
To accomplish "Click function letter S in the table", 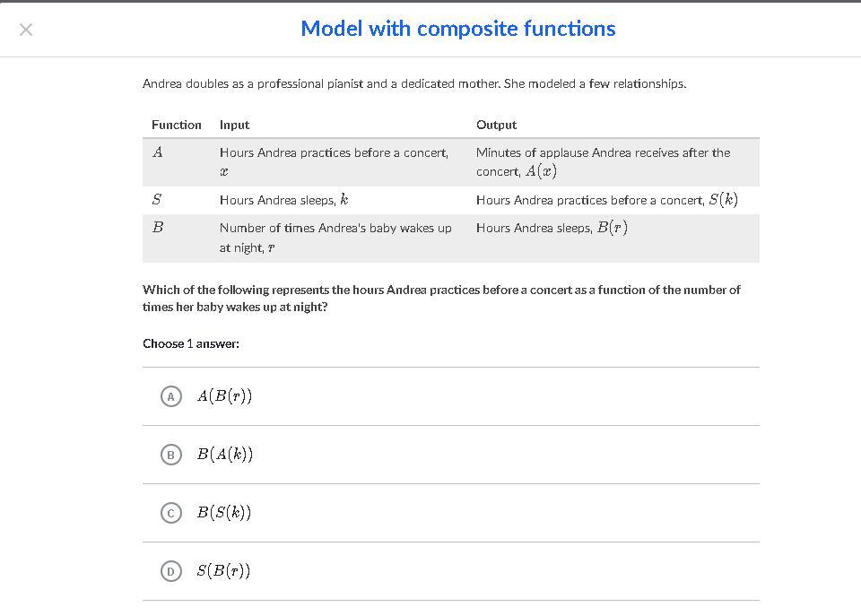I will click(x=157, y=200).
